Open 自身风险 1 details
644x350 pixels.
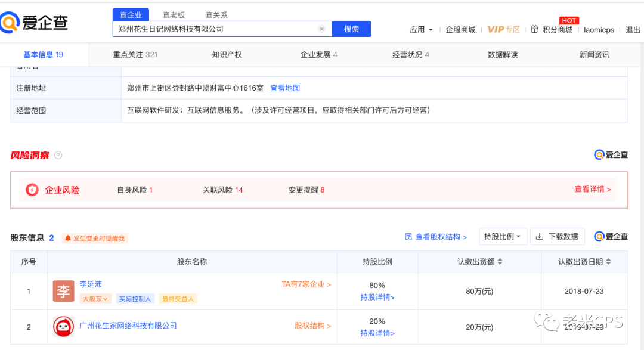[135, 190]
